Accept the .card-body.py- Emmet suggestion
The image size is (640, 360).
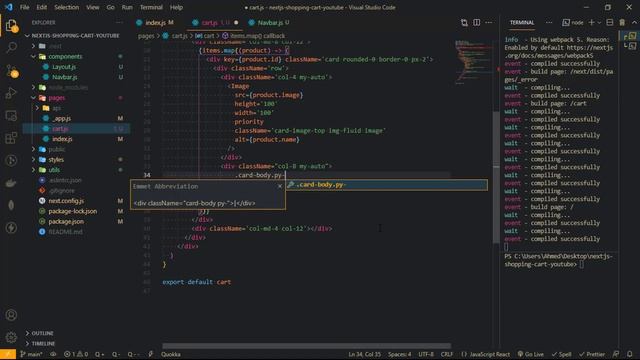pos(387,185)
